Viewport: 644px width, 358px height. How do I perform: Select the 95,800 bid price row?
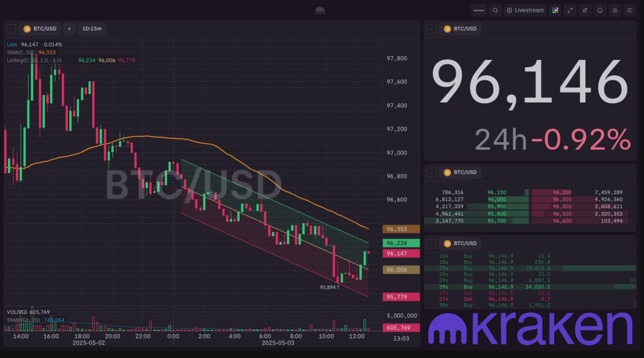point(477,214)
